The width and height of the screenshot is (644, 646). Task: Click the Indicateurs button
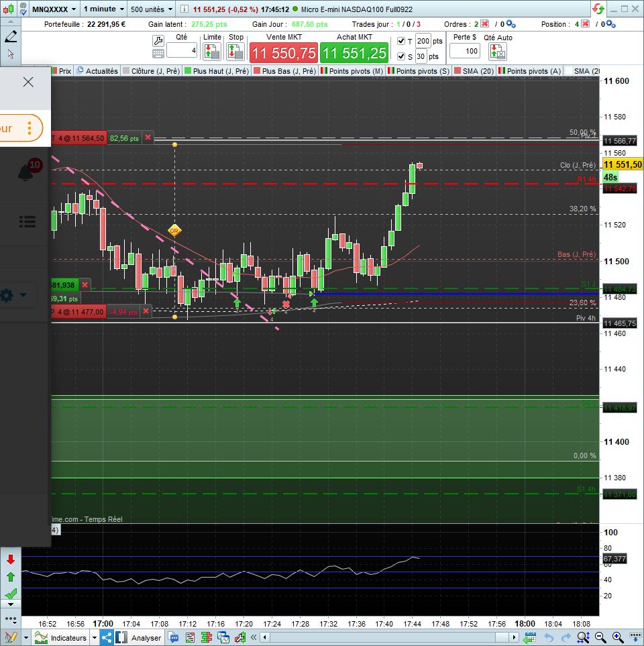(x=61, y=638)
